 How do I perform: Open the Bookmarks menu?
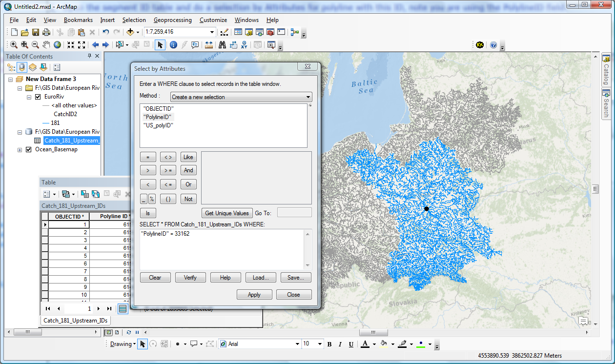click(x=78, y=20)
